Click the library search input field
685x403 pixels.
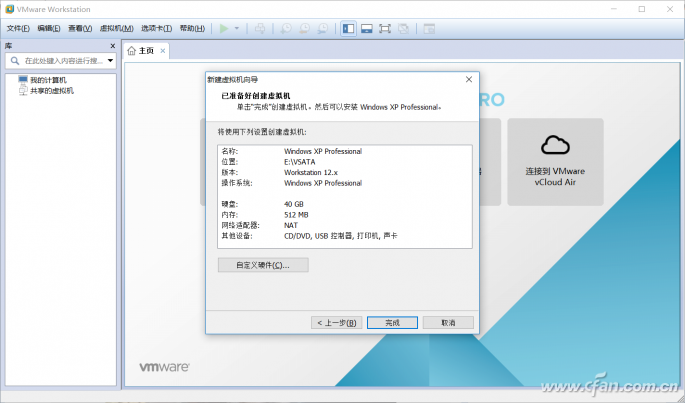click(61, 61)
